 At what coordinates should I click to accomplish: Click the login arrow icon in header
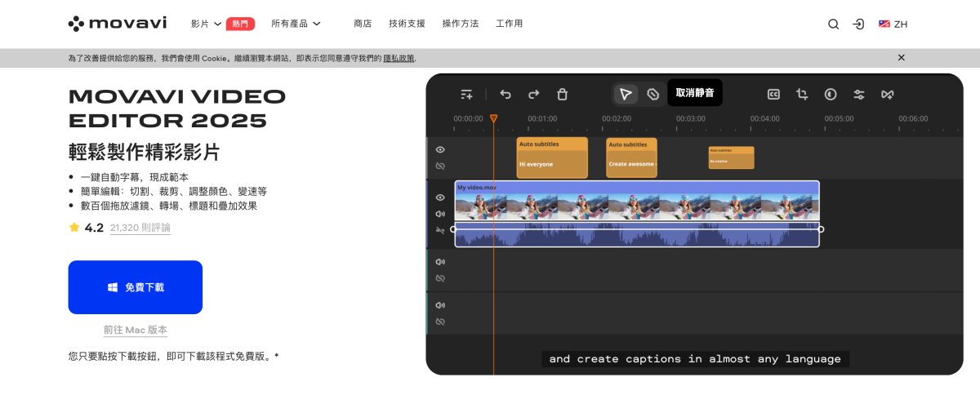(x=858, y=24)
